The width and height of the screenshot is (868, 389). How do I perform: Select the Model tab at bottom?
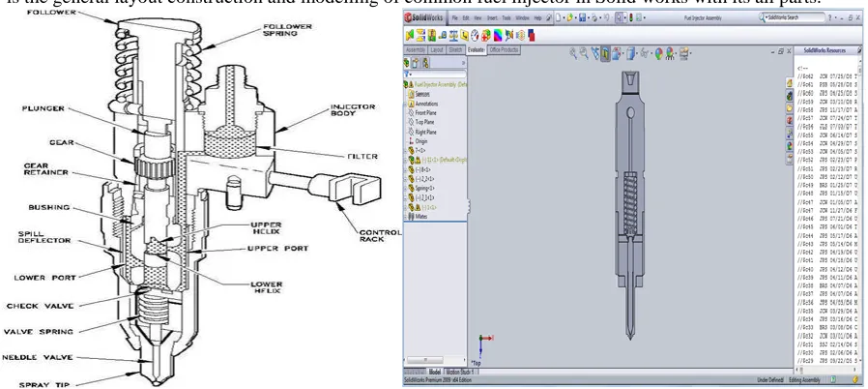(435, 373)
